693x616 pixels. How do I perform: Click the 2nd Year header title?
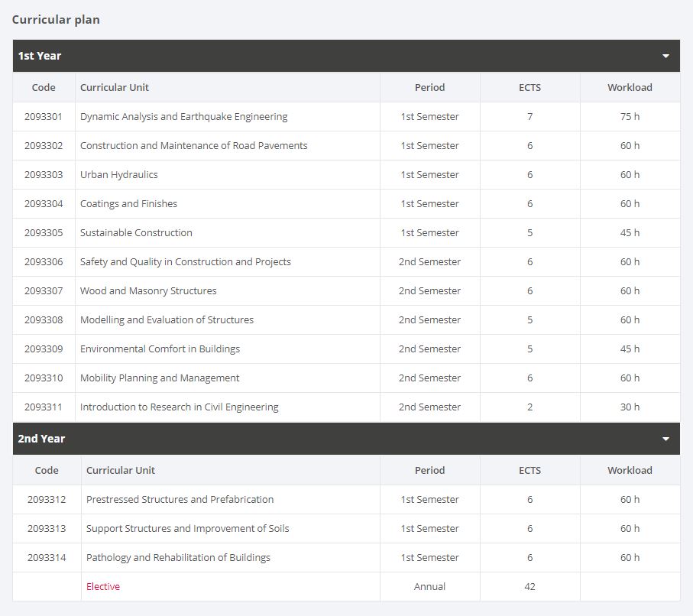coord(41,439)
